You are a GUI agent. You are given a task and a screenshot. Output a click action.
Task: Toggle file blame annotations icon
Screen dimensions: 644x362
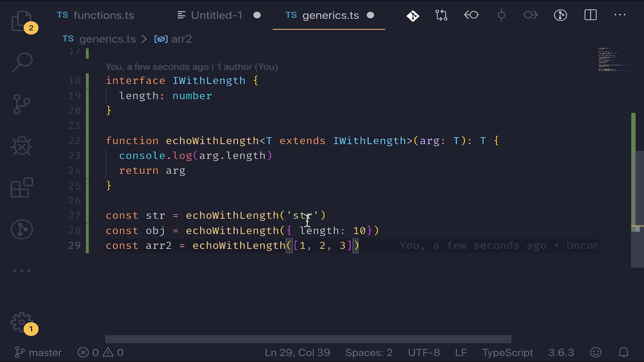pyautogui.click(x=560, y=15)
